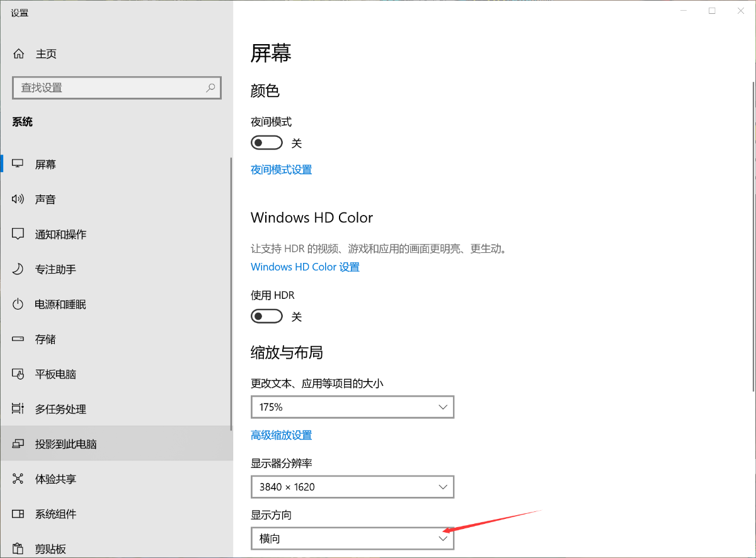
Task: Toggle the 夜间模式 night light switch
Action: 266,143
